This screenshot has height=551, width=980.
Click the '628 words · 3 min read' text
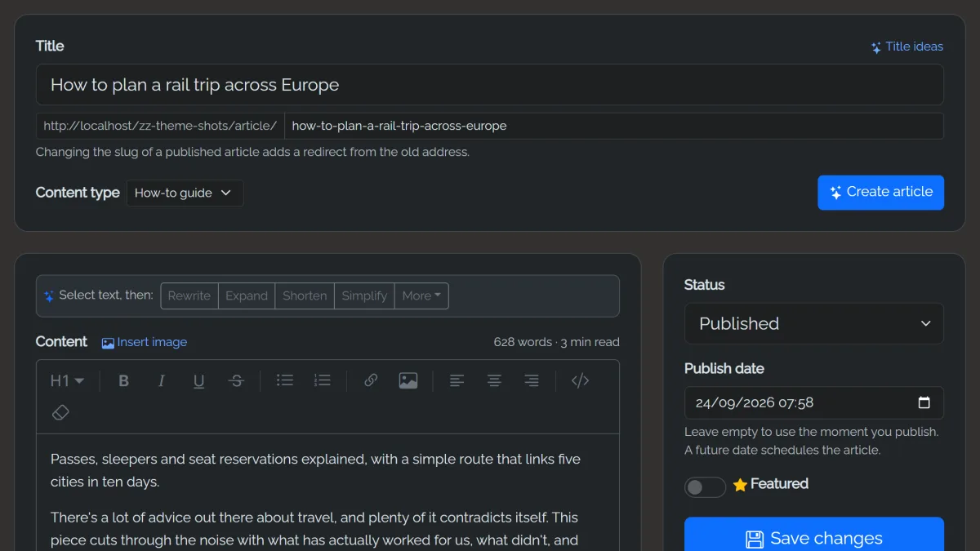pyautogui.click(x=556, y=342)
